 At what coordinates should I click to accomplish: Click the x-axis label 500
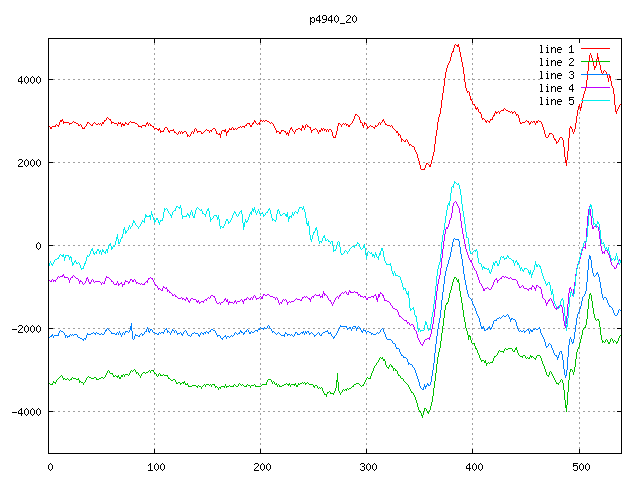point(581,467)
